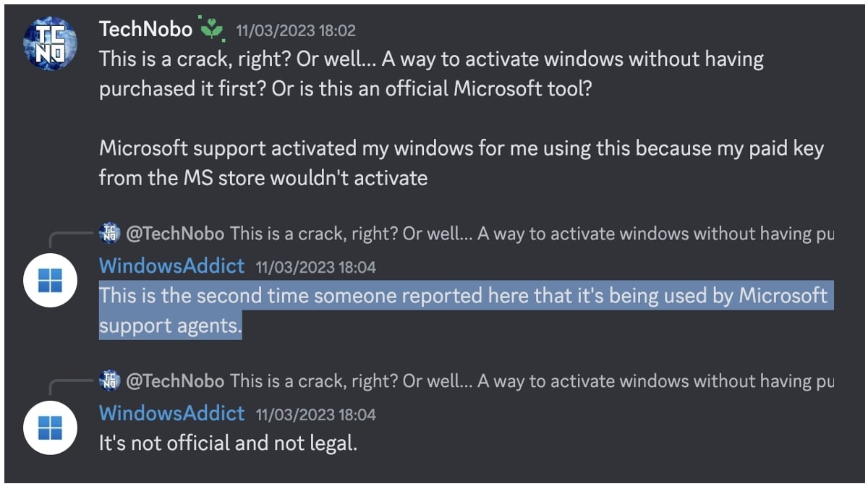This screenshot has height=489, width=868.
Task: Click the mini avatar in the second reply preview
Action: tap(109, 379)
